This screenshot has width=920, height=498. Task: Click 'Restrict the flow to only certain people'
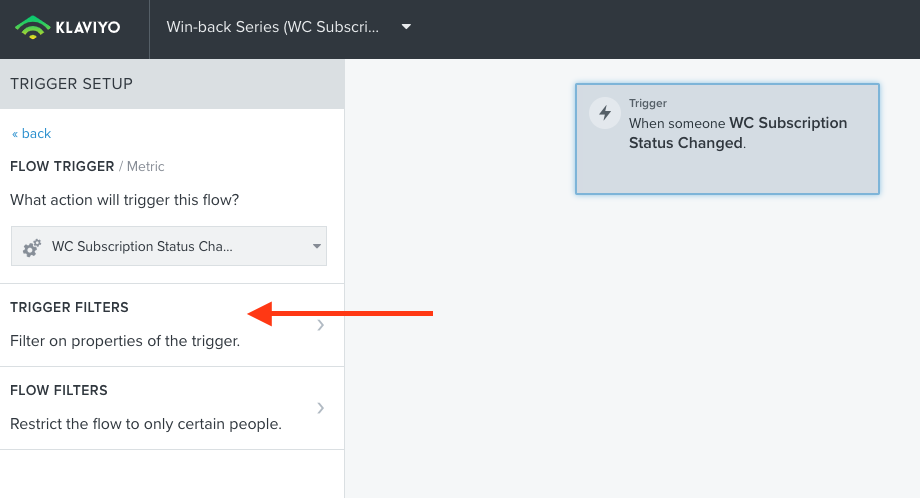(x=146, y=424)
